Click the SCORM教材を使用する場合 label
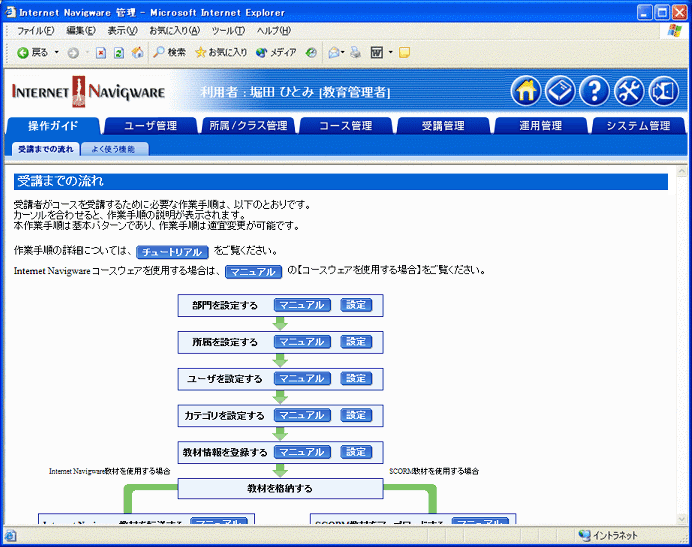The height and width of the screenshot is (547, 692). point(434,472)
